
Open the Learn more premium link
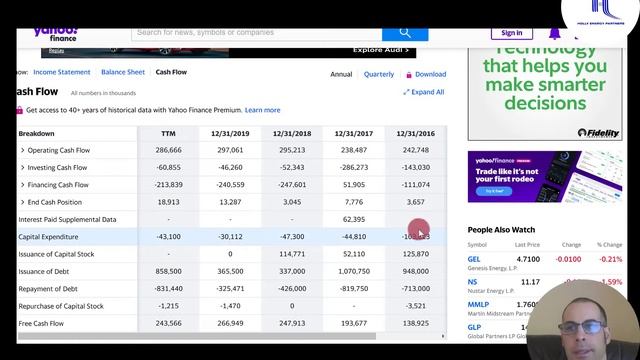pos(262,110)
